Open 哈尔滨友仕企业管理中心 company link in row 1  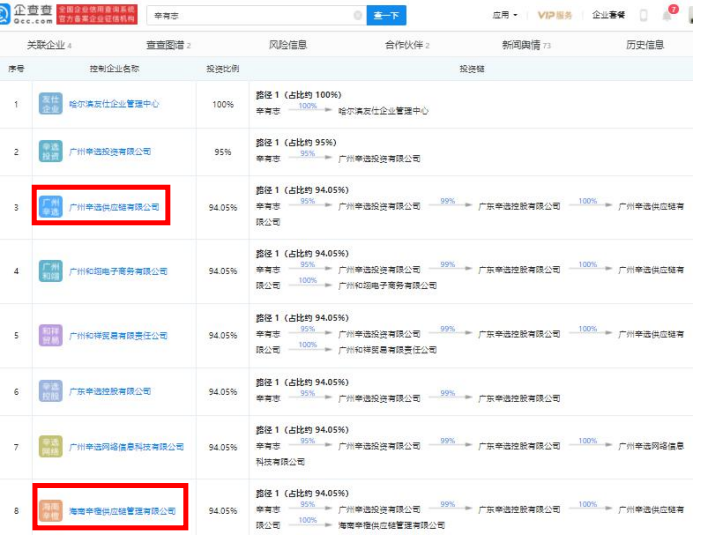[114, 104]
